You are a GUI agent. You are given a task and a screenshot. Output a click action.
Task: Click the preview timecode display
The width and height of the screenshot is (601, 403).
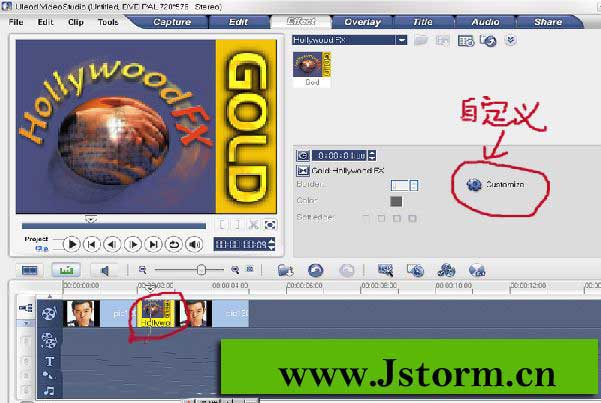(241, 244)
